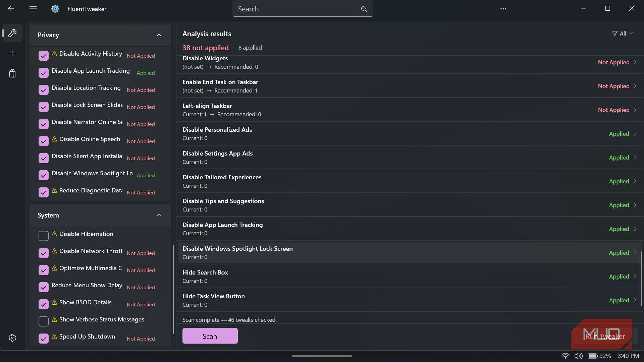The height and width of the screenshot is (362, 644).
Task: Expand the Disable Widgets result chevron
Action: 635,62
